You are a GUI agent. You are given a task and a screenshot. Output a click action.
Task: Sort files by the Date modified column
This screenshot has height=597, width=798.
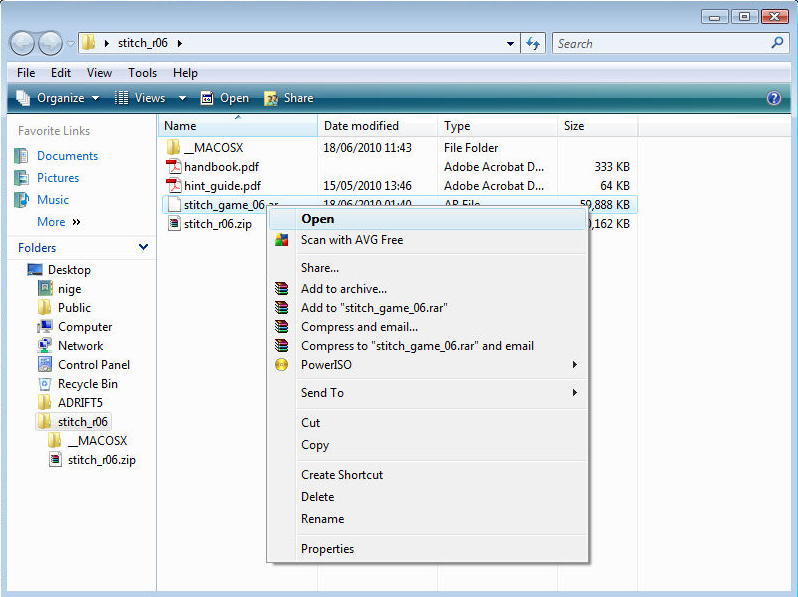pos(361,126)
